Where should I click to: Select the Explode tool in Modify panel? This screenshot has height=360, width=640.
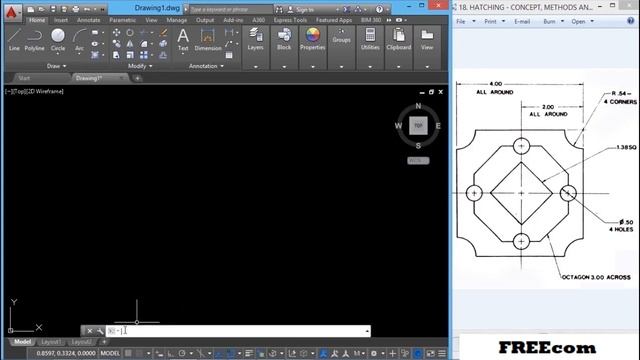click(163, 44)
